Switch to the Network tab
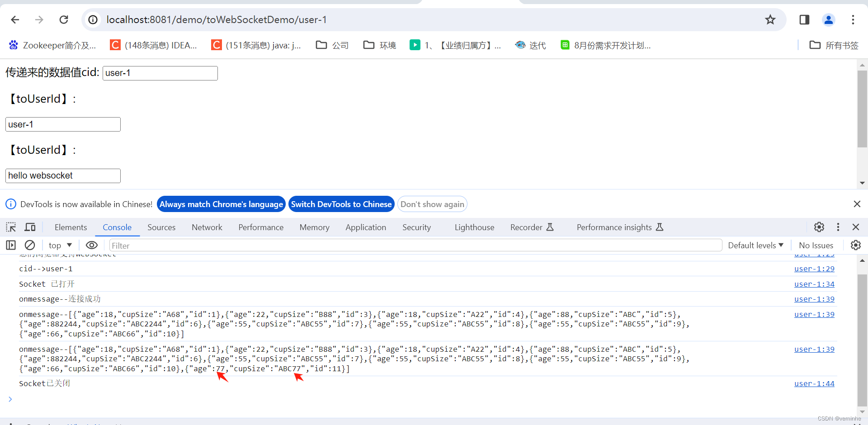Image resolution: width=868 pixels, height=425 pixels. (x=207, y=227)
